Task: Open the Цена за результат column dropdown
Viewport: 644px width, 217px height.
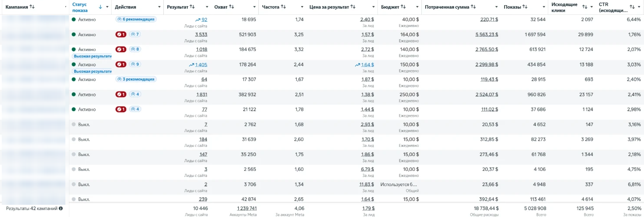Action: (x=373, y=7)
